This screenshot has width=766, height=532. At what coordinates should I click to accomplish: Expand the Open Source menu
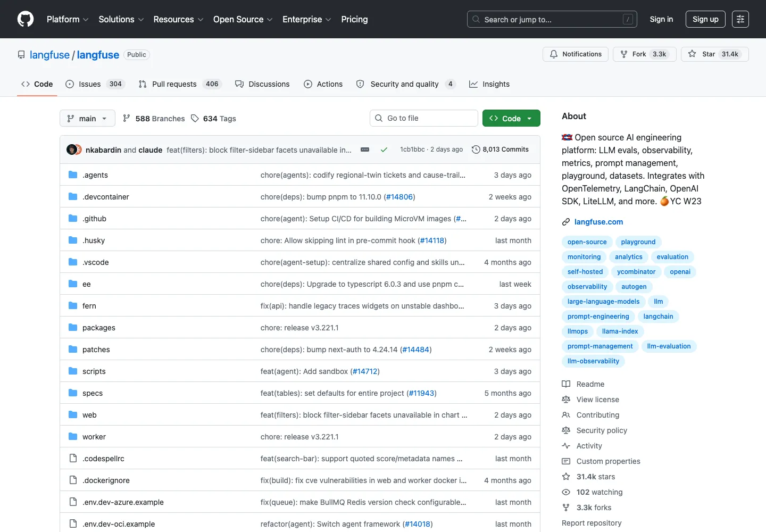pos(243,19)
